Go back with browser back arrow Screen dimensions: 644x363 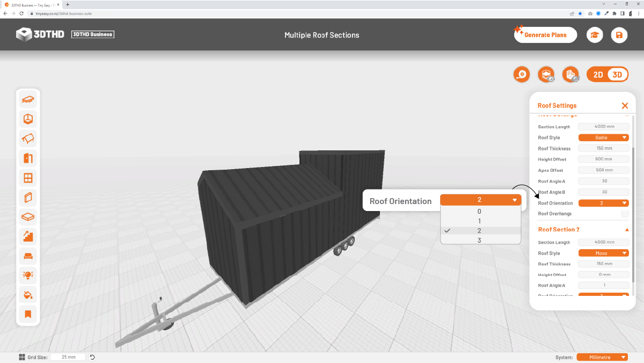pos(5,13)
